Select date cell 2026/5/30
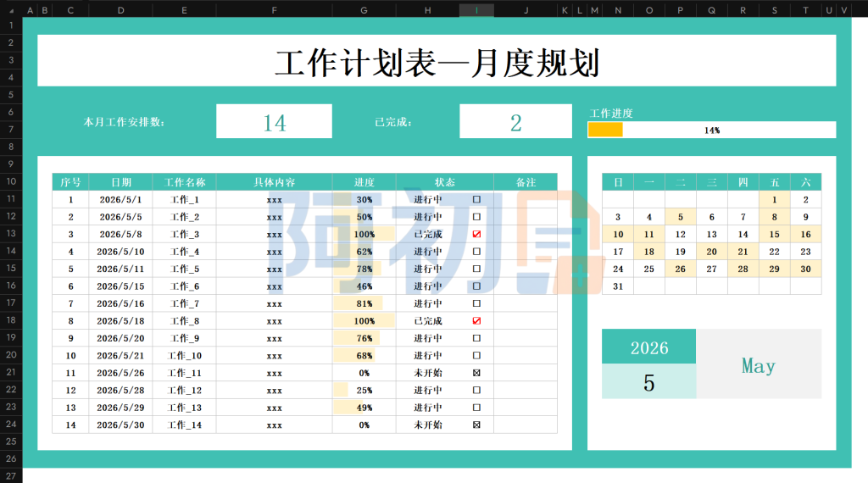The height and width of the screenshot is (483, 868). click(x=120, y=425)
